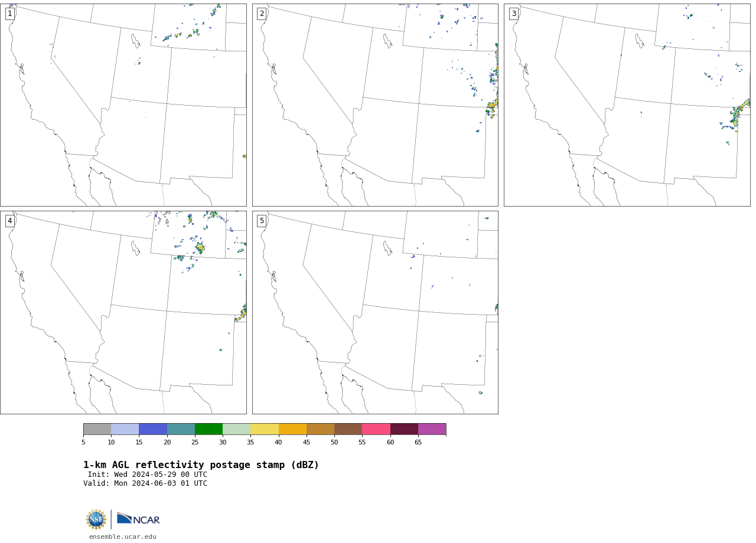Select the blue 15-20 dBZ swatch

(x=153, y=429)
